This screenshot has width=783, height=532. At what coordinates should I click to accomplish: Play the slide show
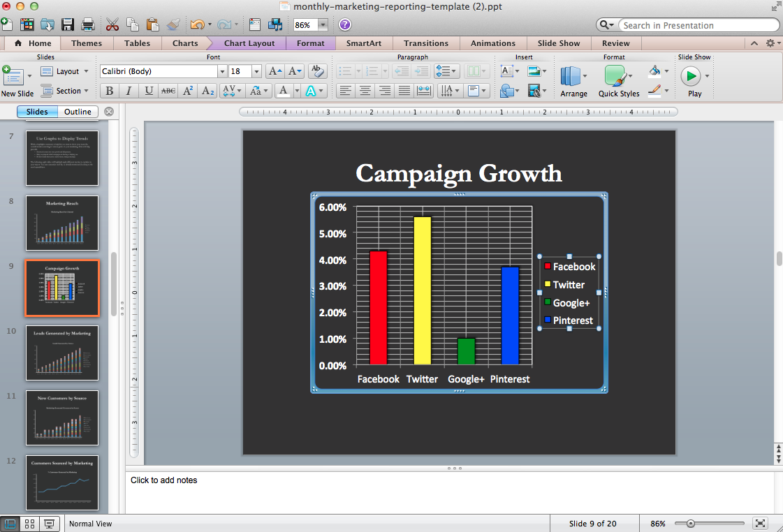pyautogui.click(x=691, y=76)
